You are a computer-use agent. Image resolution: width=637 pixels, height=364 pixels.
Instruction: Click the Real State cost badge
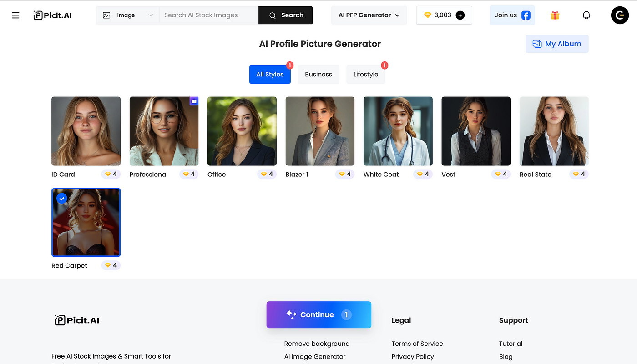point(579,174)
